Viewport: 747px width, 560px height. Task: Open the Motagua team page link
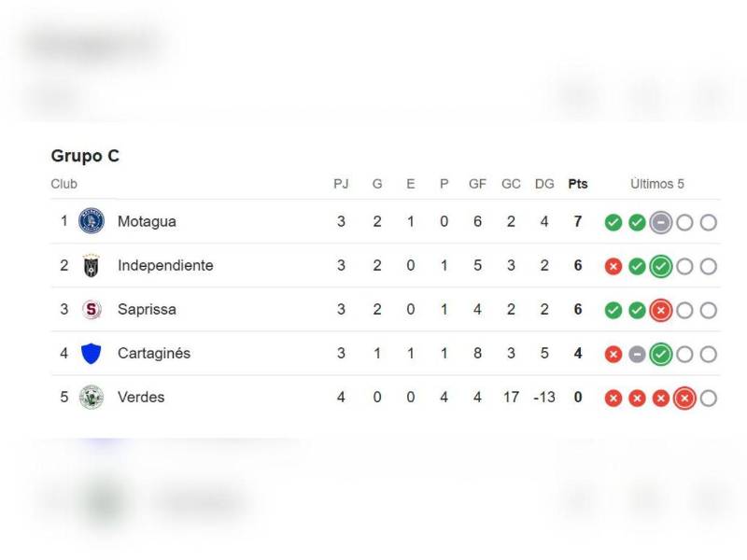(147, 221)
